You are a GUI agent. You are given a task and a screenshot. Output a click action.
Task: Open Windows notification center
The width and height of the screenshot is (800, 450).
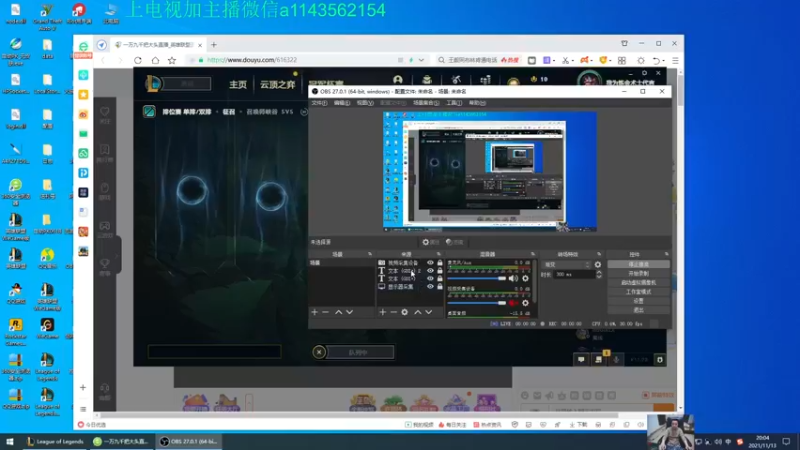pos(786,441)
